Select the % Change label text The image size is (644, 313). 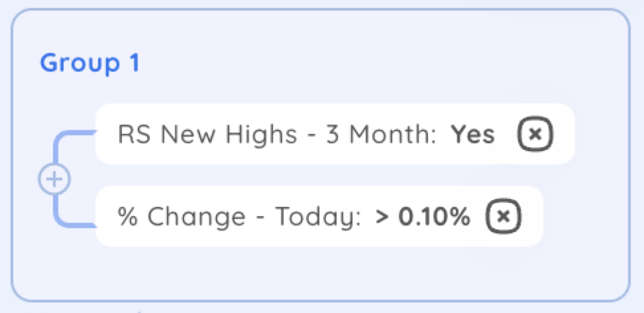tap(182, 217)
